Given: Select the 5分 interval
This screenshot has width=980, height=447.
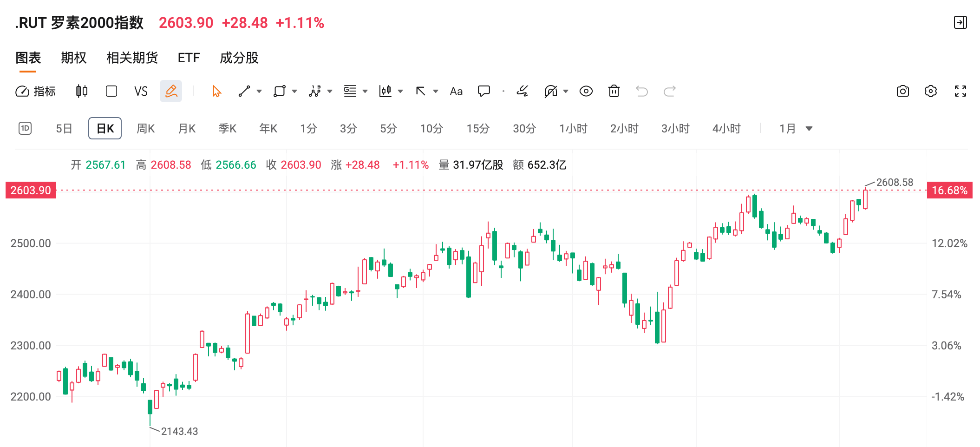Looking at the screenshot, I should [x=388, y=129].
